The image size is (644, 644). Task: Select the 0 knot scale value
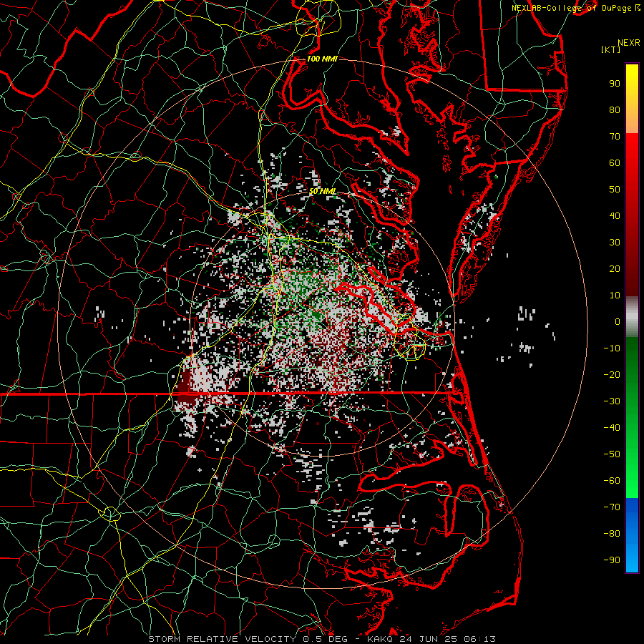click(618, 322)
